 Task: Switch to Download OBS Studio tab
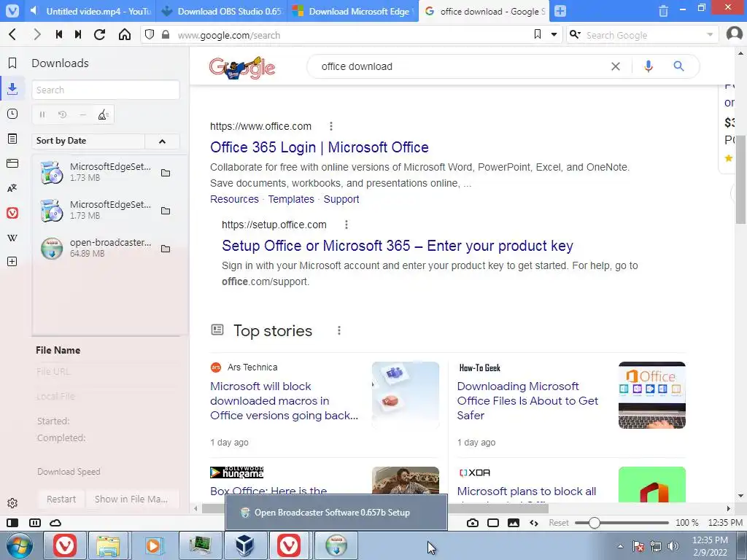(x=222, y=11)
